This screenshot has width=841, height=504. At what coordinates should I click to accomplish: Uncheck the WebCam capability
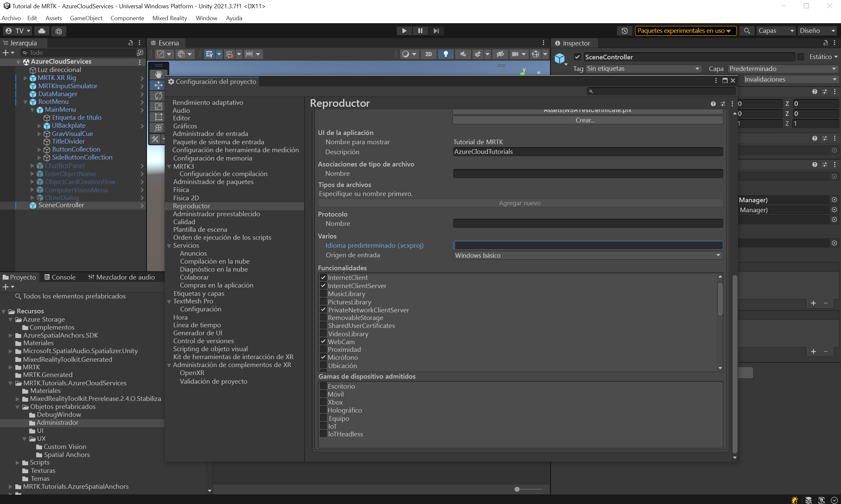click(x=323, y=342)
